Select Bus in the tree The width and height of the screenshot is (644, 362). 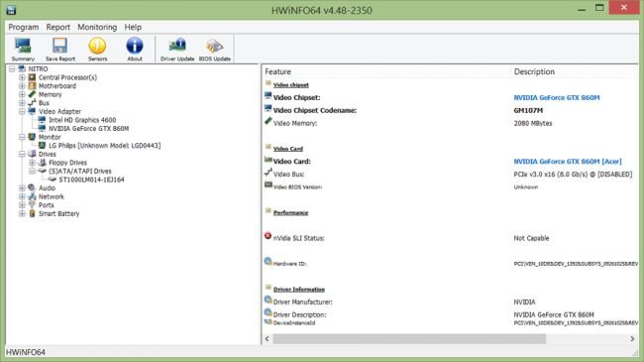coord(44,103)
